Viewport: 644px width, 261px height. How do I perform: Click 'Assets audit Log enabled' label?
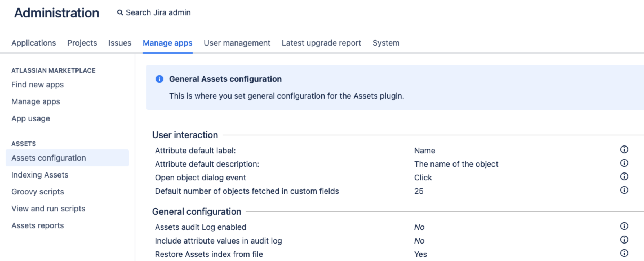pyautogui.click(x=201, y=227)
